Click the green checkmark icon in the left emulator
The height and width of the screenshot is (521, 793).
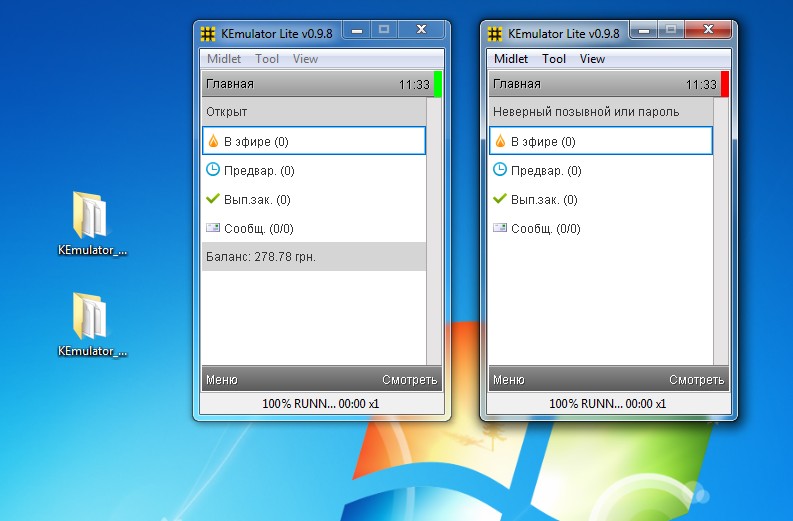pos(213,199)
